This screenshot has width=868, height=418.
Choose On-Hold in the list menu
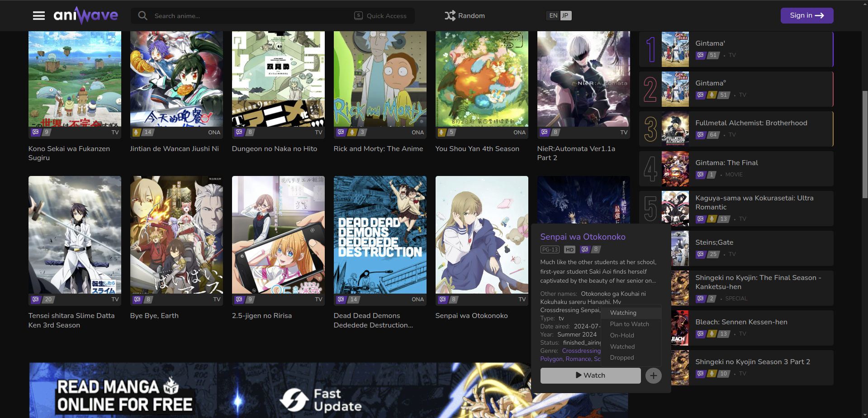point(631,336)
